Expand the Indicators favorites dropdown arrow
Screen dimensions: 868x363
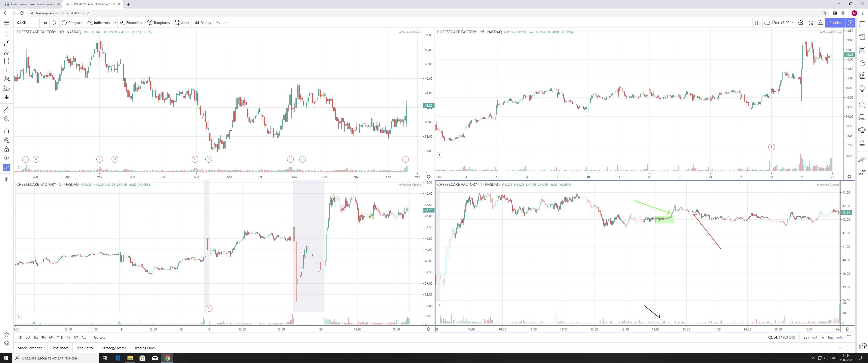click(115, 22)
